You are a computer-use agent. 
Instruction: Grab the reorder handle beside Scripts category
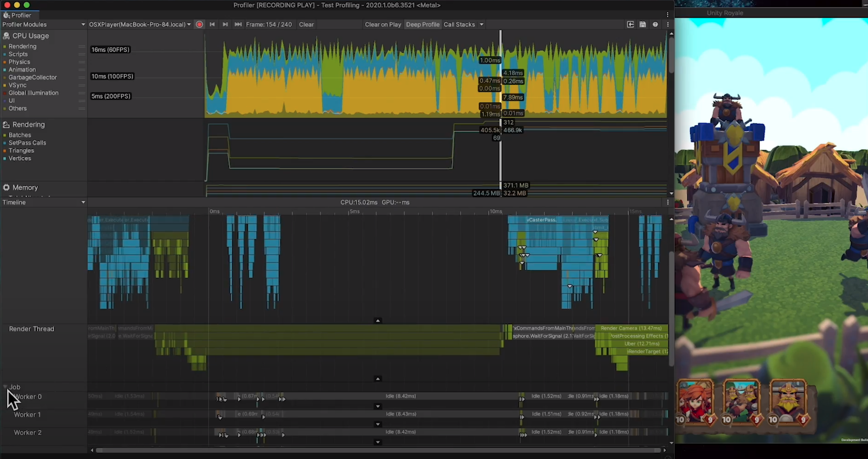82,54
